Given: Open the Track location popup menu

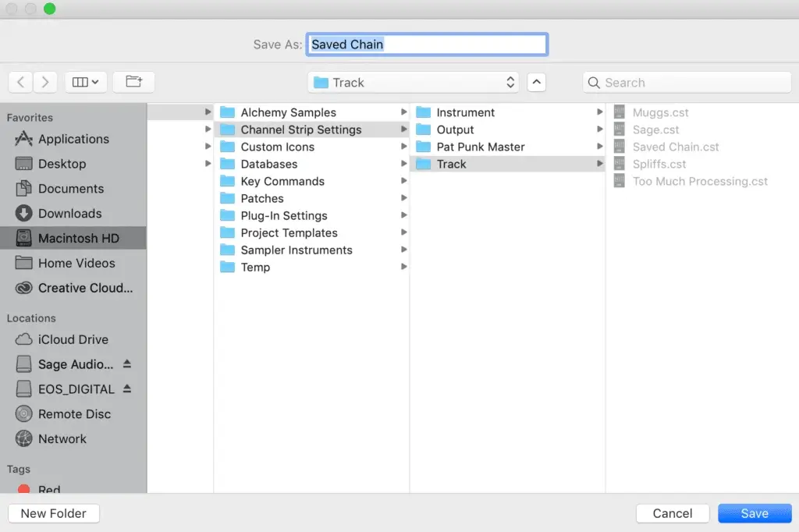Looking at the screenshot, I should (x=414, y=83).
